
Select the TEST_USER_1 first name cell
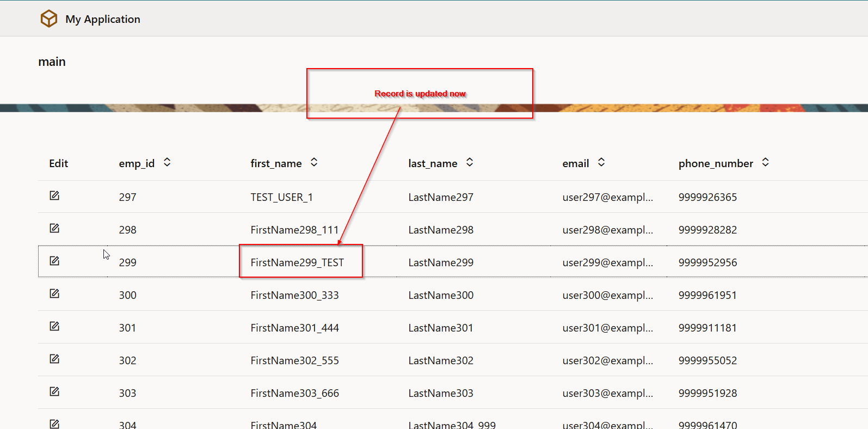(281, 197)
